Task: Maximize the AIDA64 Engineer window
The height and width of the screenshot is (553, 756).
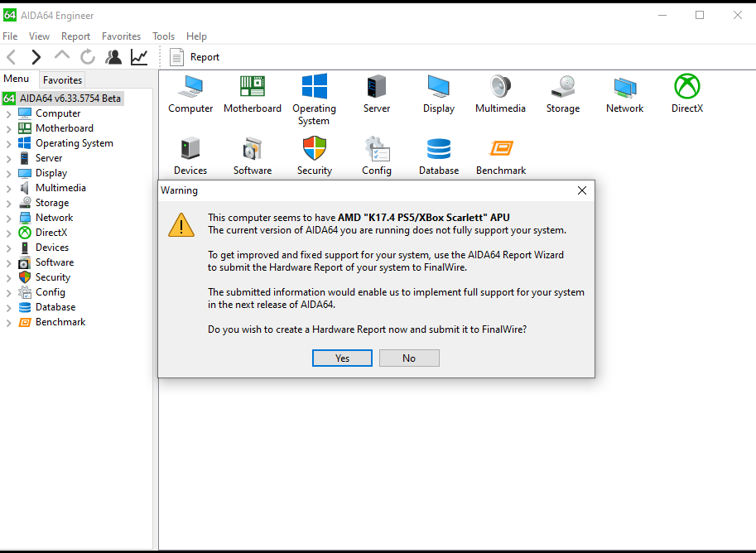Action: click(x=700, y=15)
